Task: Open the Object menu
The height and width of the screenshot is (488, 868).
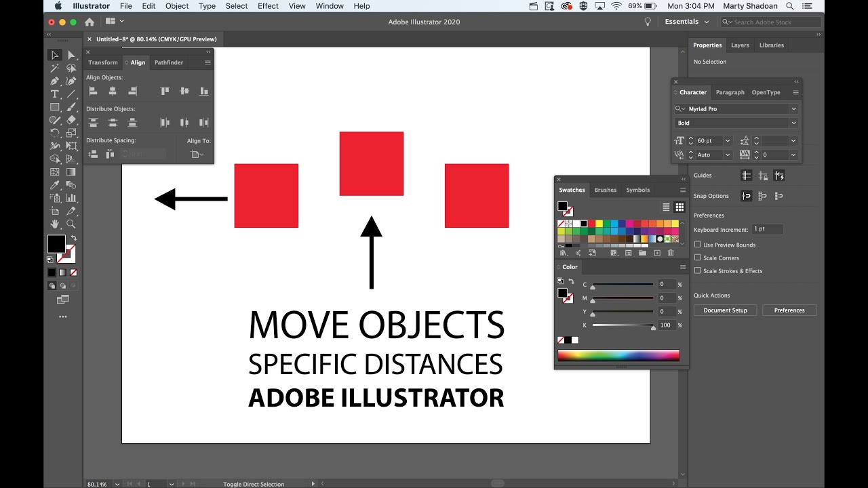Action: (177, 6)
